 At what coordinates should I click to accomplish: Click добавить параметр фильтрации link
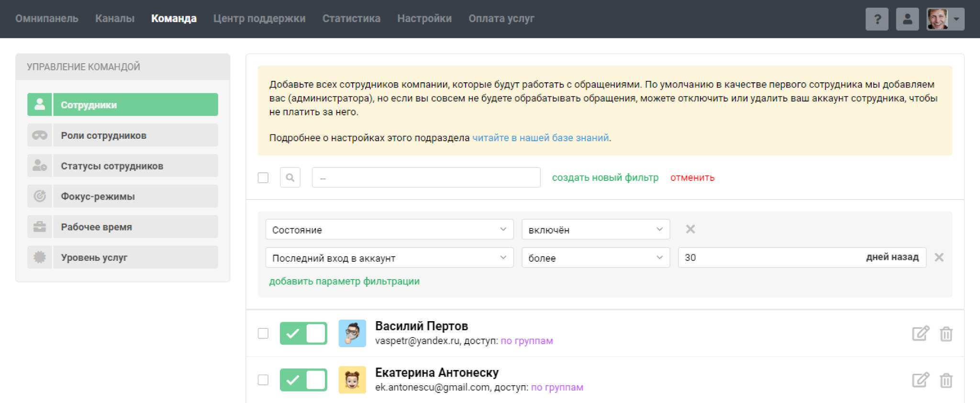coord(344,281)
